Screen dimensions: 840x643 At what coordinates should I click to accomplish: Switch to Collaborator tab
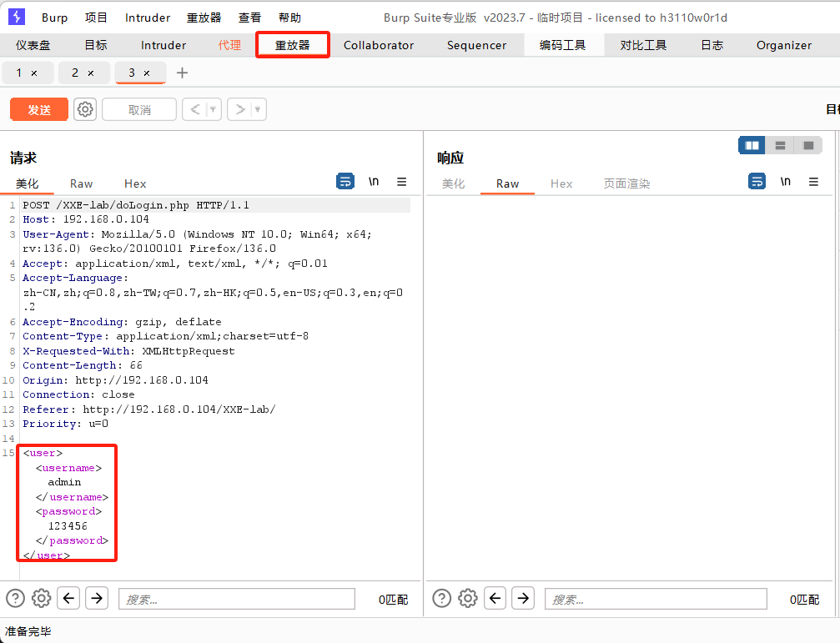pos(379,45)
